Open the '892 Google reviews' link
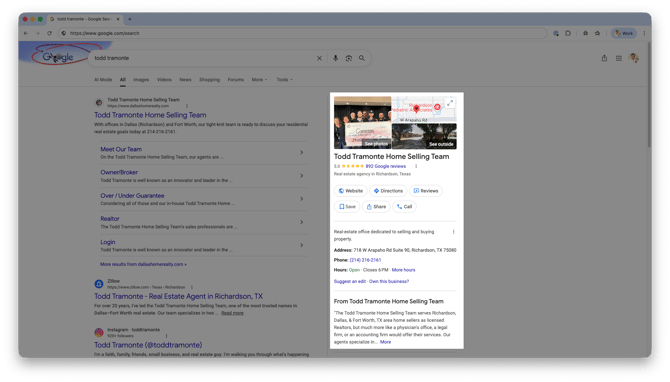Screen dimensions: 670x382 (x=385, y=166)
